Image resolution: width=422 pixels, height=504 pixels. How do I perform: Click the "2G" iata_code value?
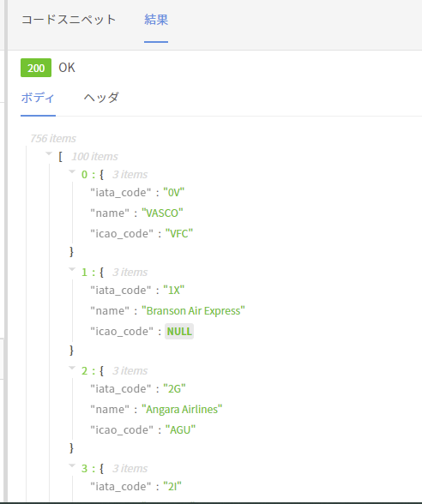coord(174,389)
